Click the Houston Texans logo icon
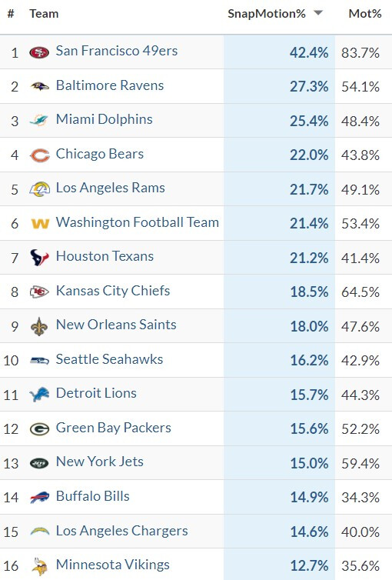Image resolution: width=392 pixels, height=580 pixels. coord(39,258)
